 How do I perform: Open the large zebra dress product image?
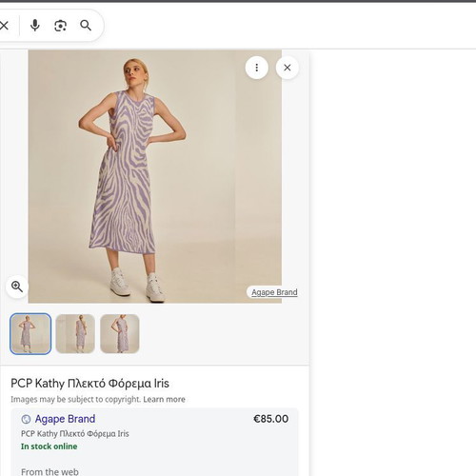coord(155,176)
